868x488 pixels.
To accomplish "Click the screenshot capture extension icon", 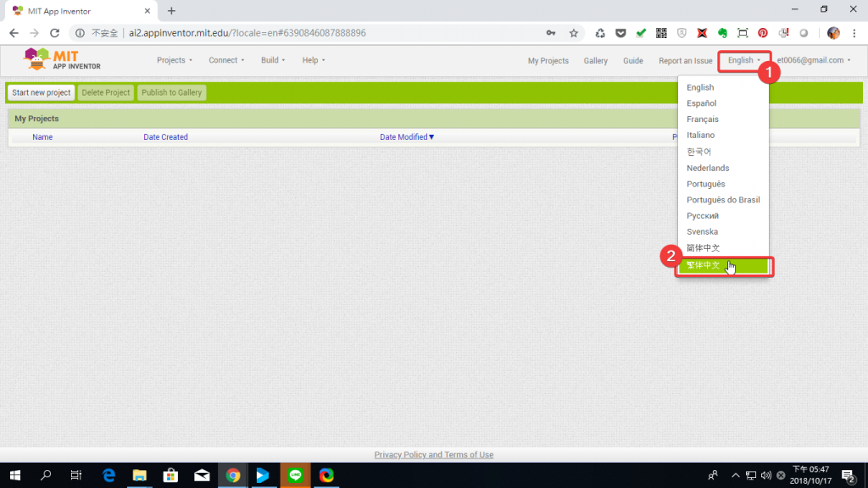I will [x=743, y=33].
